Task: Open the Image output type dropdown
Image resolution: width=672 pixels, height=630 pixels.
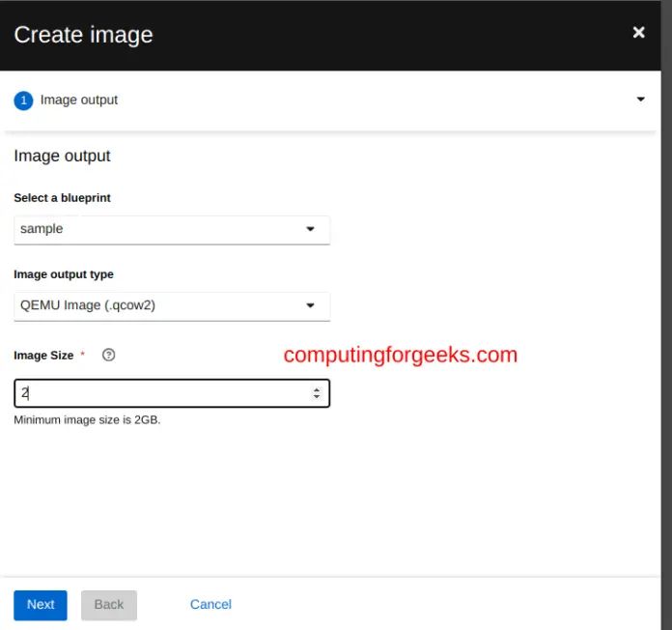Action: tap(172, 305)
